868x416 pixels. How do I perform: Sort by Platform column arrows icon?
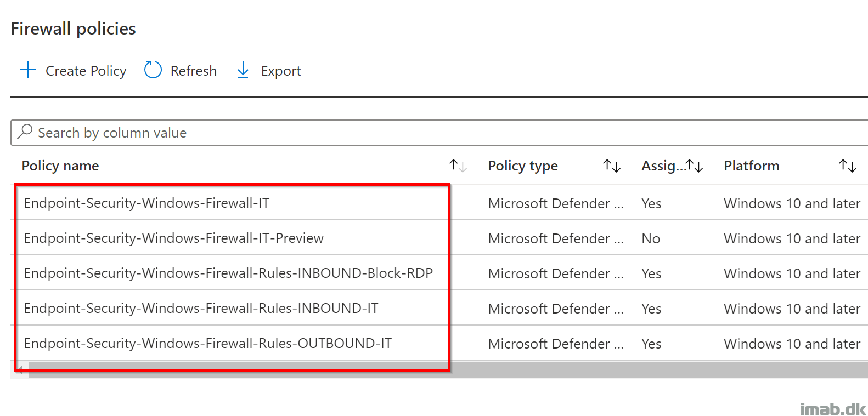click(847, 166)
